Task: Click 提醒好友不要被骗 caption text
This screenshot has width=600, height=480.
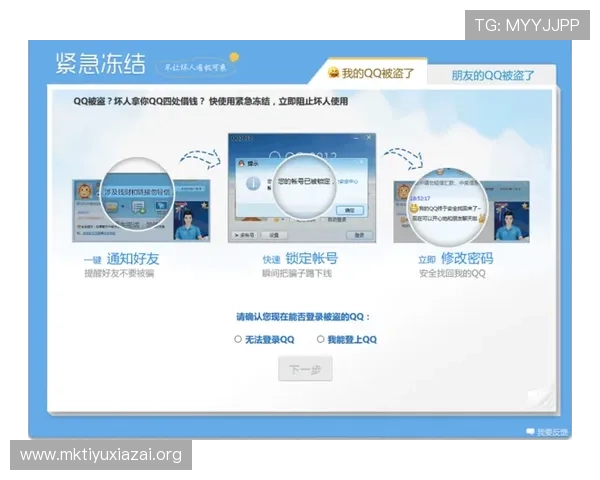Action: click(x=119, y=273)
